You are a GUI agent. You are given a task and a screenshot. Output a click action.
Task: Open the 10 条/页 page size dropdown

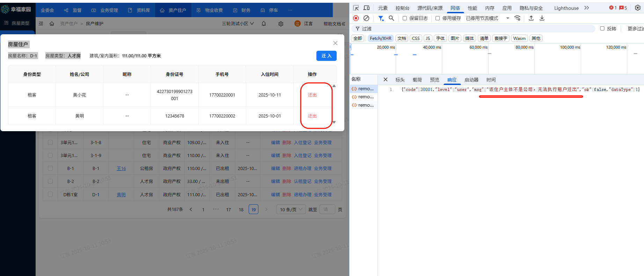(291, 210)
